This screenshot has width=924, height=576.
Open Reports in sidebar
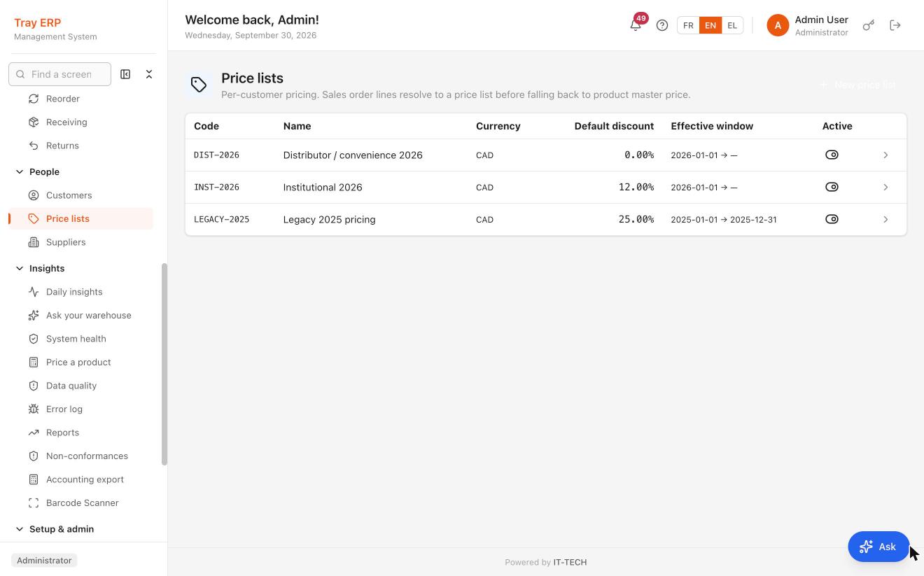tap(82, 433)
